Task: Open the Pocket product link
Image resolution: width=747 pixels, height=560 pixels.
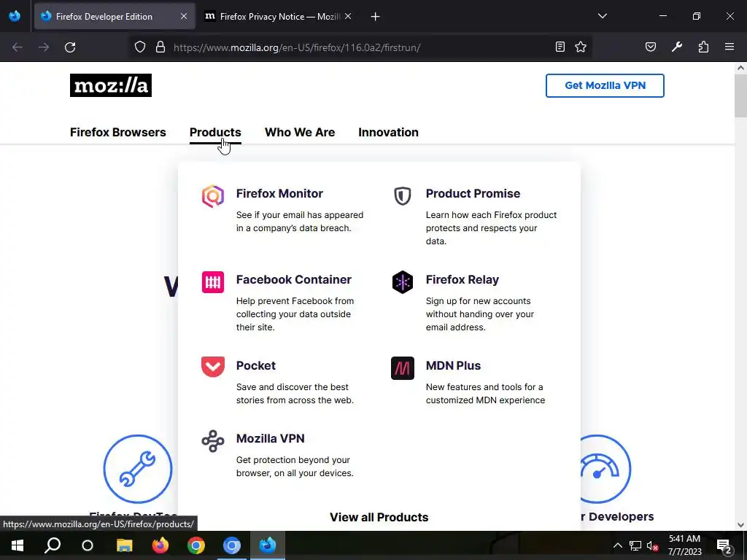Action: pos(256,366)
